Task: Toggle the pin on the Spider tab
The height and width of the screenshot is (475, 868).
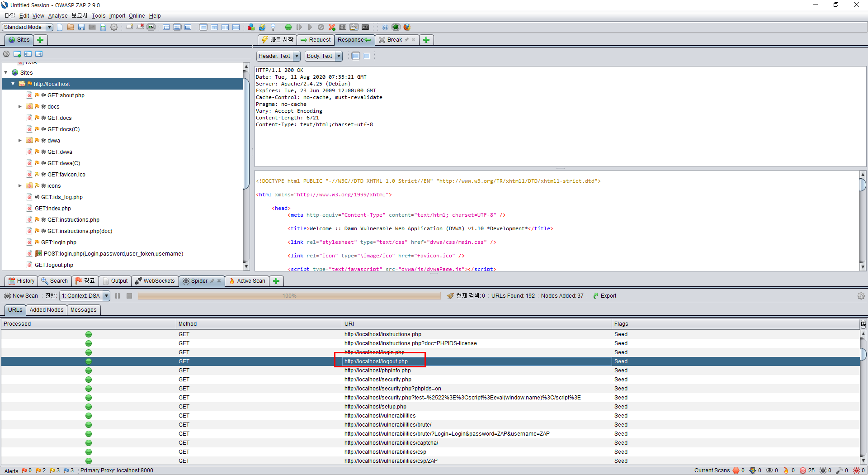Action: coord(212,281)
